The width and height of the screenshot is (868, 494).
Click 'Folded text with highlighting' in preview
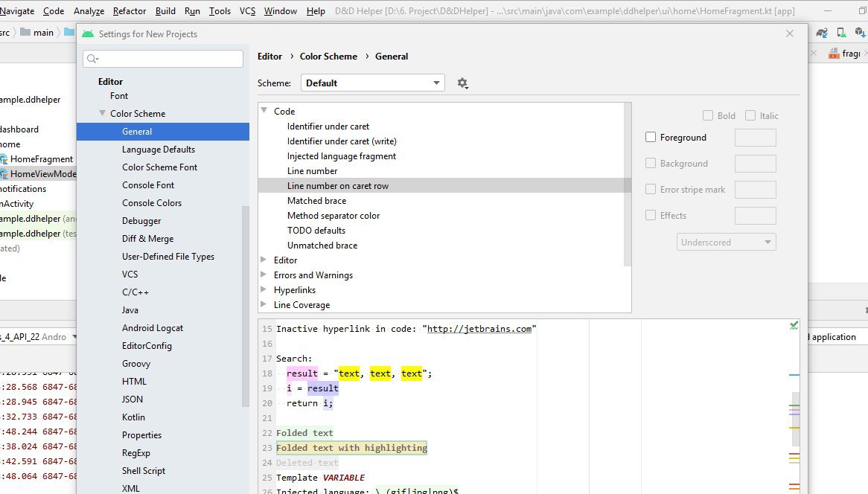[351, 448]
